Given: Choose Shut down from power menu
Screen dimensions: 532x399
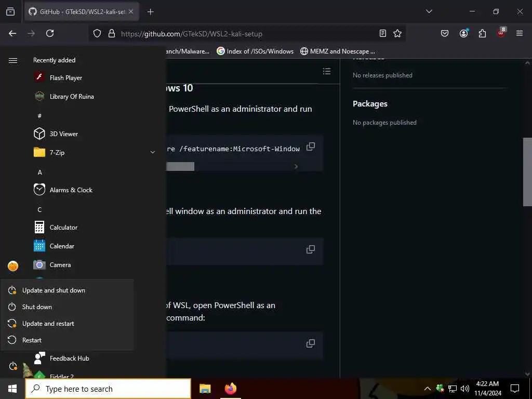Looking at the screenshot, I should pyautogui.click(x=67, y=307).
